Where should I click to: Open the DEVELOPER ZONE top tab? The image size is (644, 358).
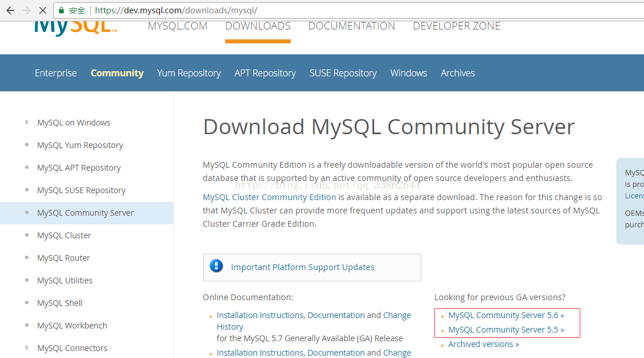click(457, 26)
